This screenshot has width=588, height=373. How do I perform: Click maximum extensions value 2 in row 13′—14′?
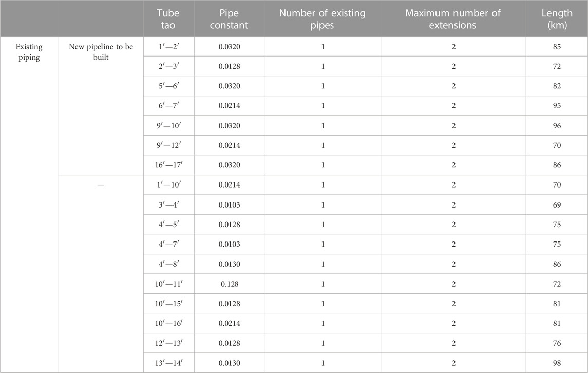tap(453, 363)
